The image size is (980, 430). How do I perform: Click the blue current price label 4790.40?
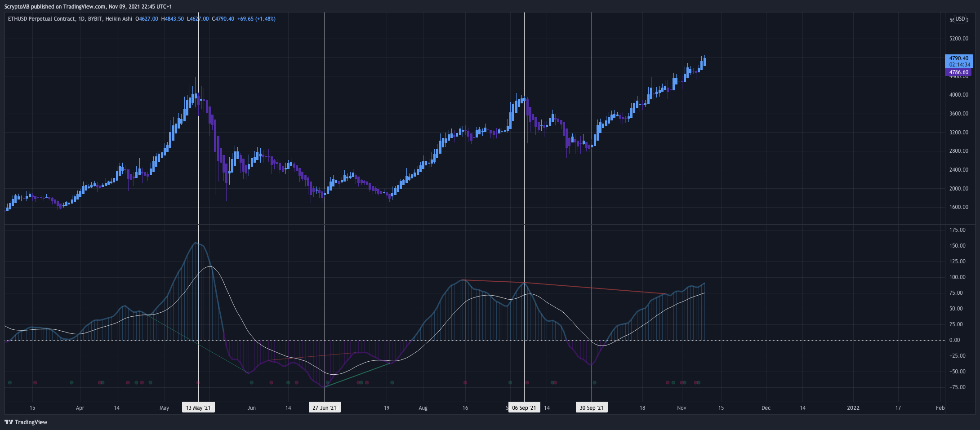click(x=959, y=58)
